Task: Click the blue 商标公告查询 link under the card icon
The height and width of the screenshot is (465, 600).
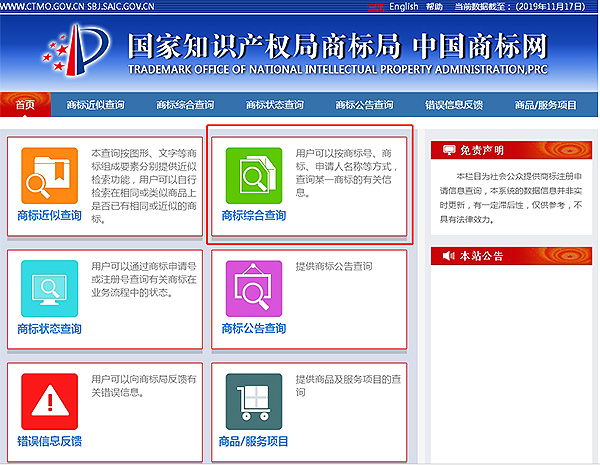Action: [254, 328]
